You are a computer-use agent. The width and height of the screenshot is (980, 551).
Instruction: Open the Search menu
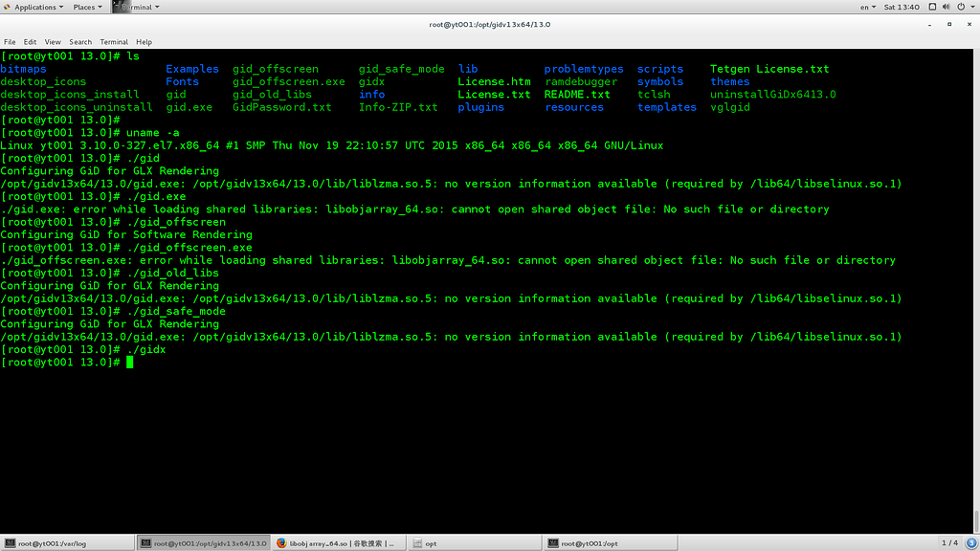click(80, 42)
